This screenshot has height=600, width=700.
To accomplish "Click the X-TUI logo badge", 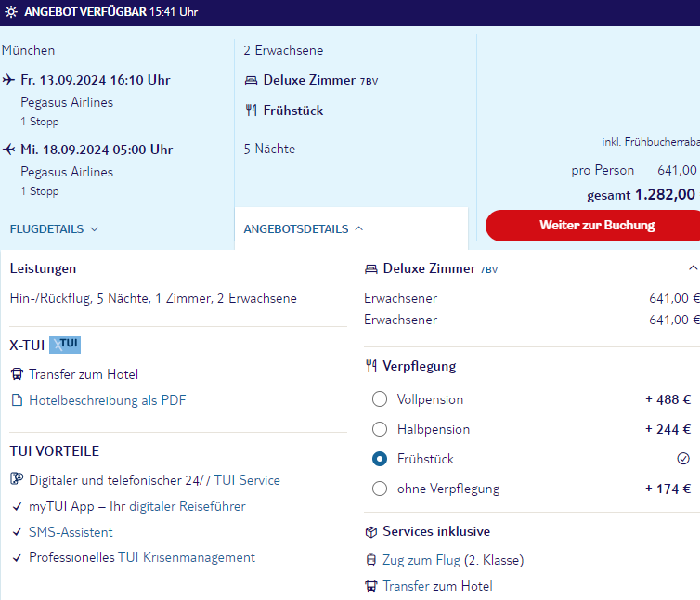I will point(65,345).
